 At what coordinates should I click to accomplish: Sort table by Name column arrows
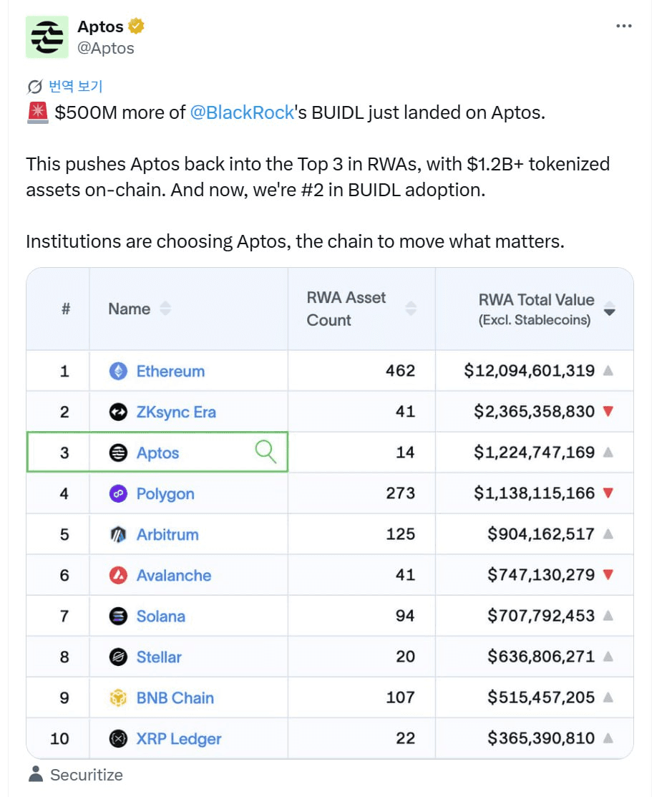tap(165, 309)
